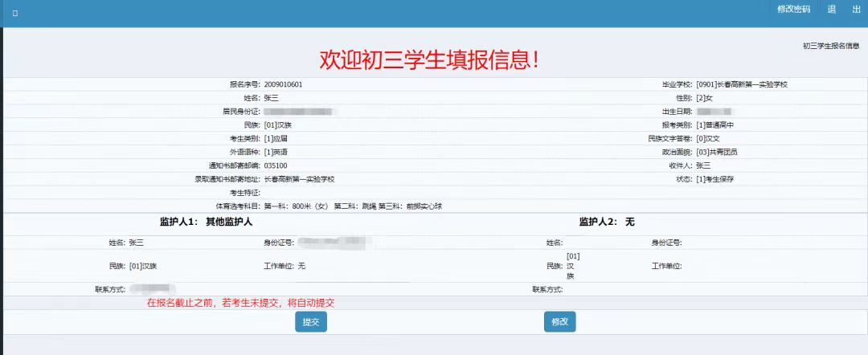This screenshot has height=355, width=868.
Task: Click the red auto-submit notice text
Action: 240,303
